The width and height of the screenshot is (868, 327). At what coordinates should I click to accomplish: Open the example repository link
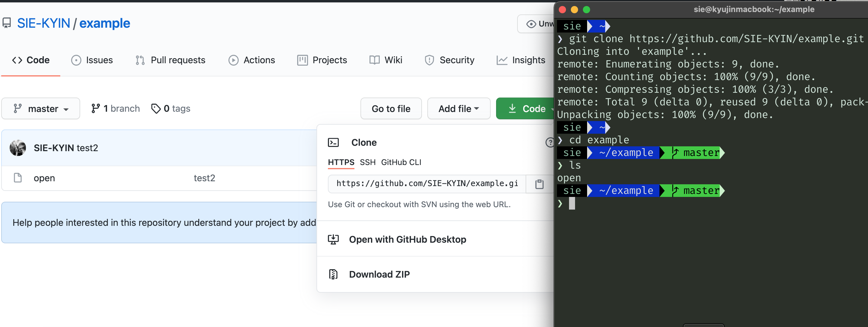tap(105, 23)
